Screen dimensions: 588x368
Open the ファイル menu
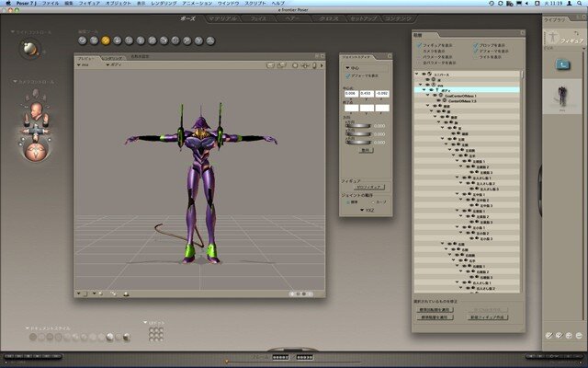click(51, 3)
